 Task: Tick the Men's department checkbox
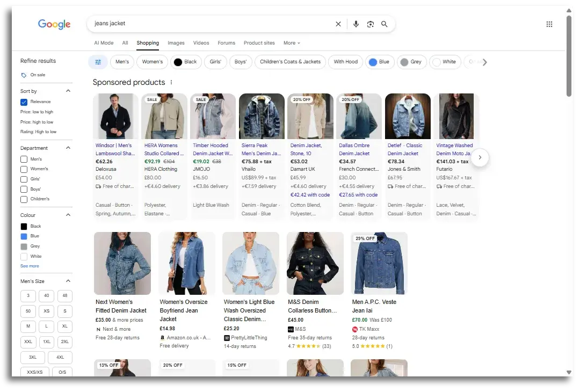click(24, 159)
